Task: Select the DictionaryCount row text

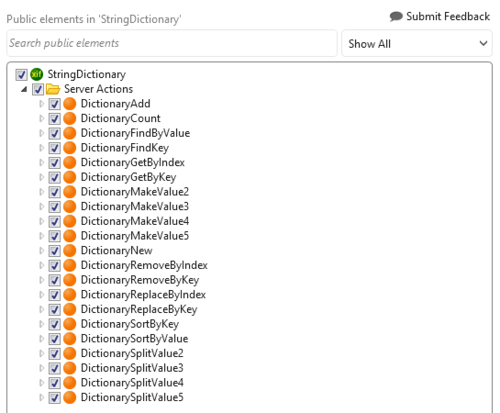Action: 121,119
